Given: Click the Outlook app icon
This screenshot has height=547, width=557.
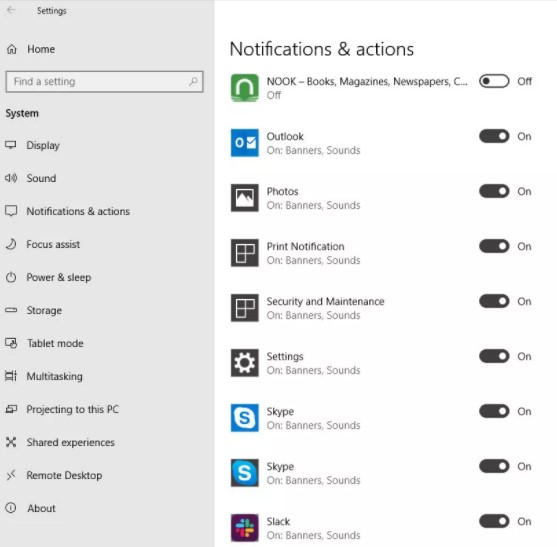Looking at the screenshot, I should pyautogui.click(x=245, y=143).
